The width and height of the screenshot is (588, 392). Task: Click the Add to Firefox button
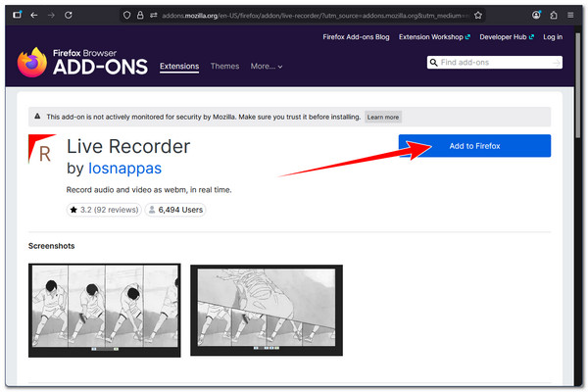(474, 146)
